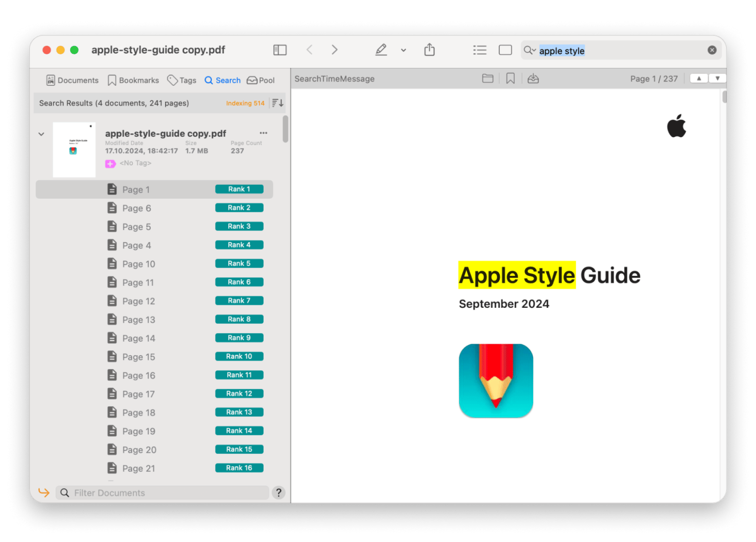Clear the search field text
Screen dimensions: 756x542
711,50
